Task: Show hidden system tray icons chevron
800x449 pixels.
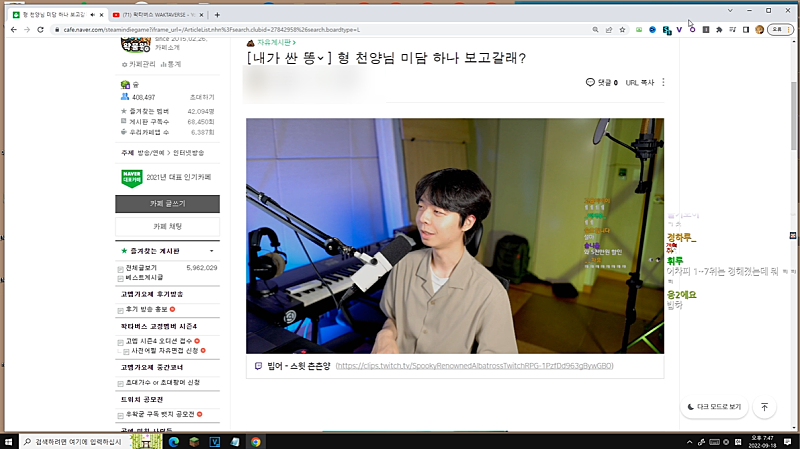Action: [x=689, y=442]
